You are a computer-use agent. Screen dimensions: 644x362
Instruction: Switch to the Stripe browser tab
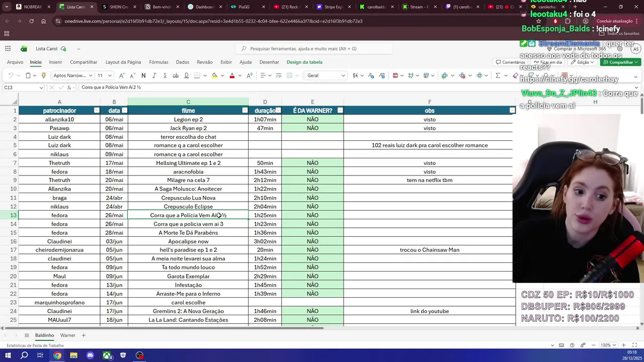click(333, 7)
